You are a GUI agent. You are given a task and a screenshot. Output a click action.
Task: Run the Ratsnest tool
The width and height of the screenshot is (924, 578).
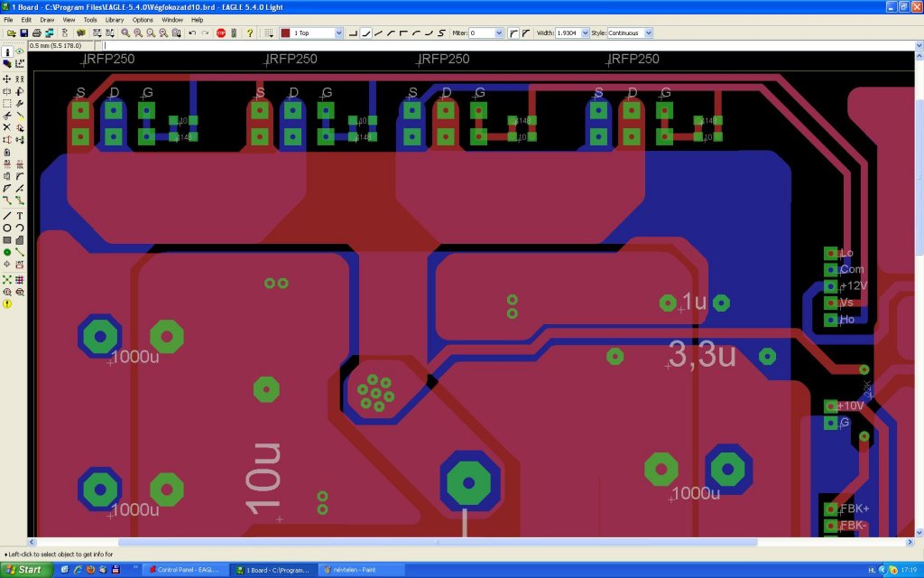coord(7,280)
